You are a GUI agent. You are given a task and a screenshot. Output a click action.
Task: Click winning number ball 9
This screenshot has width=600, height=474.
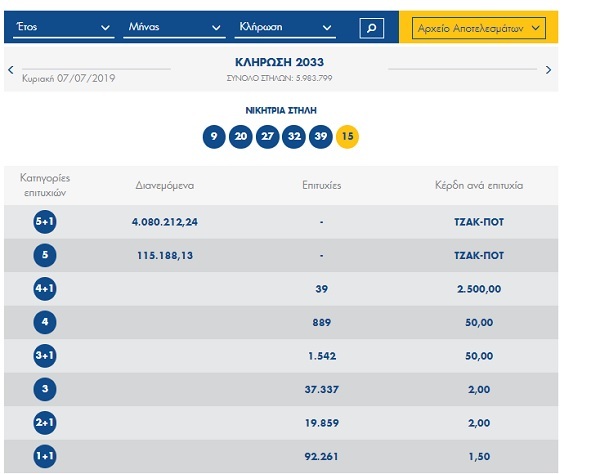click(213, 137)
